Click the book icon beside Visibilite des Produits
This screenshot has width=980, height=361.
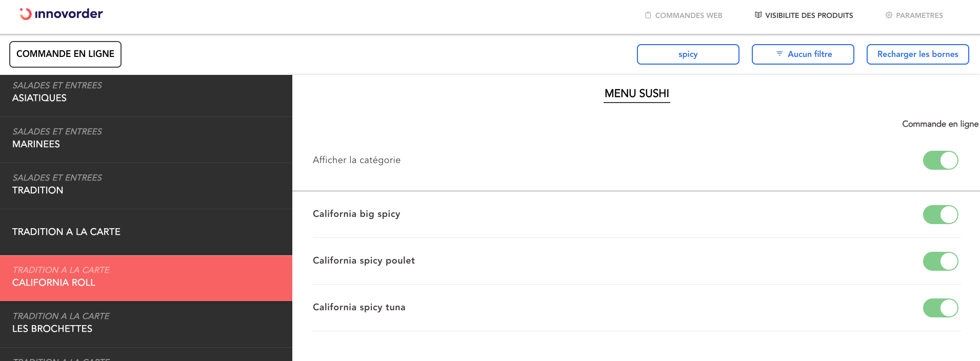[758, 15]
